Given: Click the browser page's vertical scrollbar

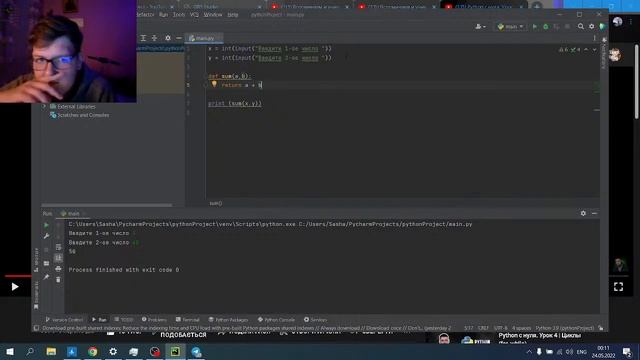Looking at the screenshot, I should (637, 82).
